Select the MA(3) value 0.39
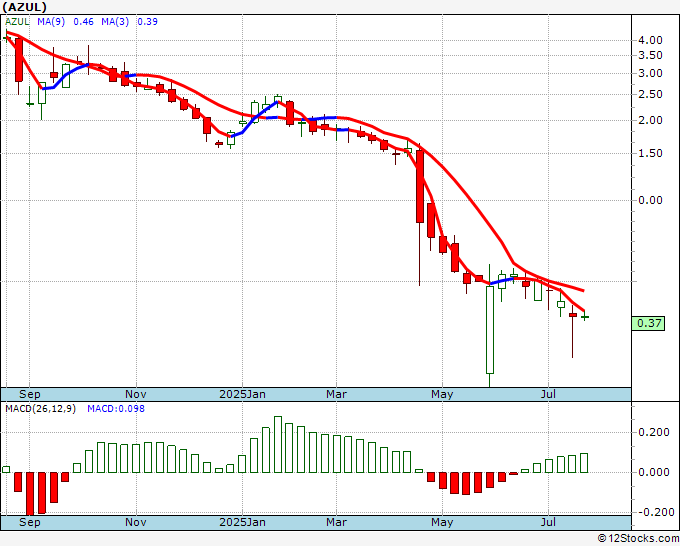680x546 pixels. coord(147,22)
